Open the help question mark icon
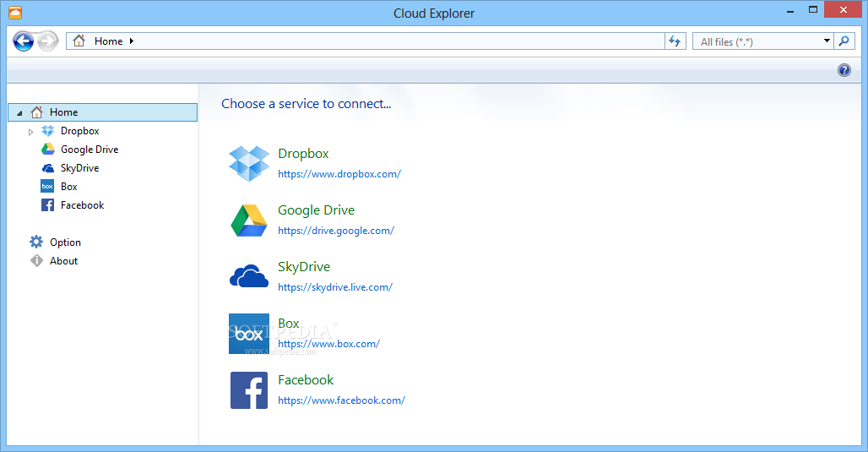This screenshot has width=868, height=452. click(844, 70)
